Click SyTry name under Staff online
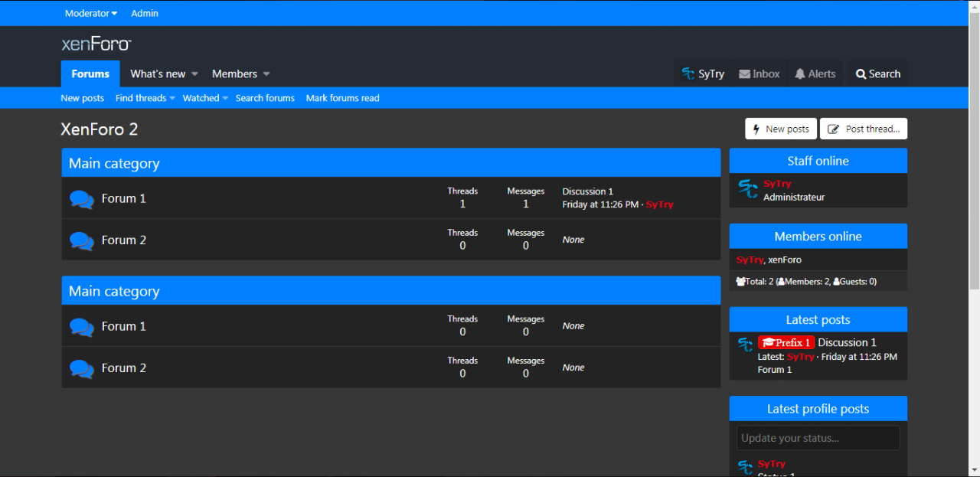 click(777, 184)
